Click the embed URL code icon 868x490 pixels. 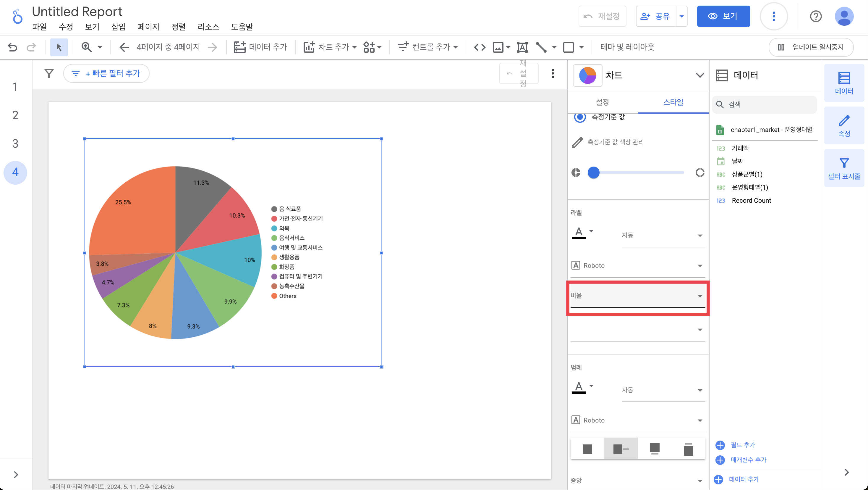480,47
